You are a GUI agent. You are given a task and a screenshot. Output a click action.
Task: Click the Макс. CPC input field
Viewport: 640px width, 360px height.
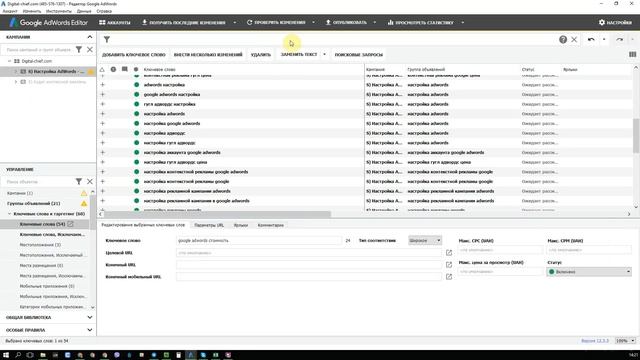[x=500, y=250]
